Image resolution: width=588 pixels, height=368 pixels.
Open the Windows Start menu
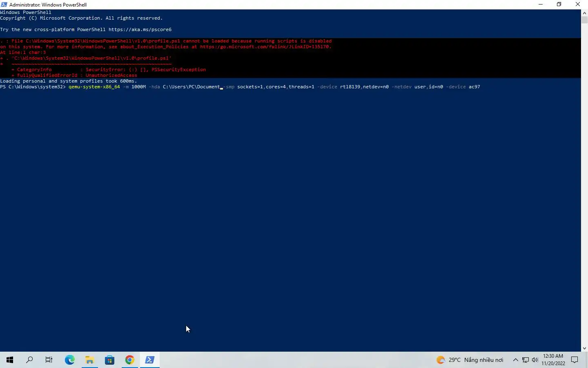point(10,360)
